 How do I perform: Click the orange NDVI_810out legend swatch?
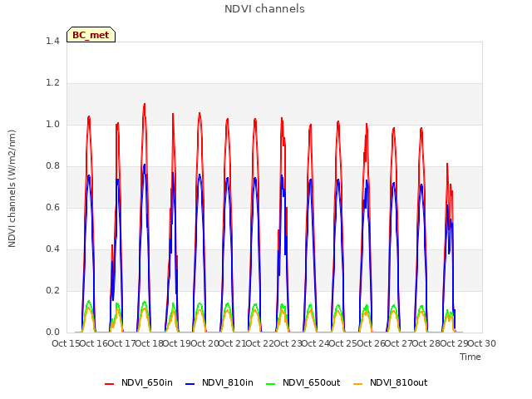pos(358,384)
